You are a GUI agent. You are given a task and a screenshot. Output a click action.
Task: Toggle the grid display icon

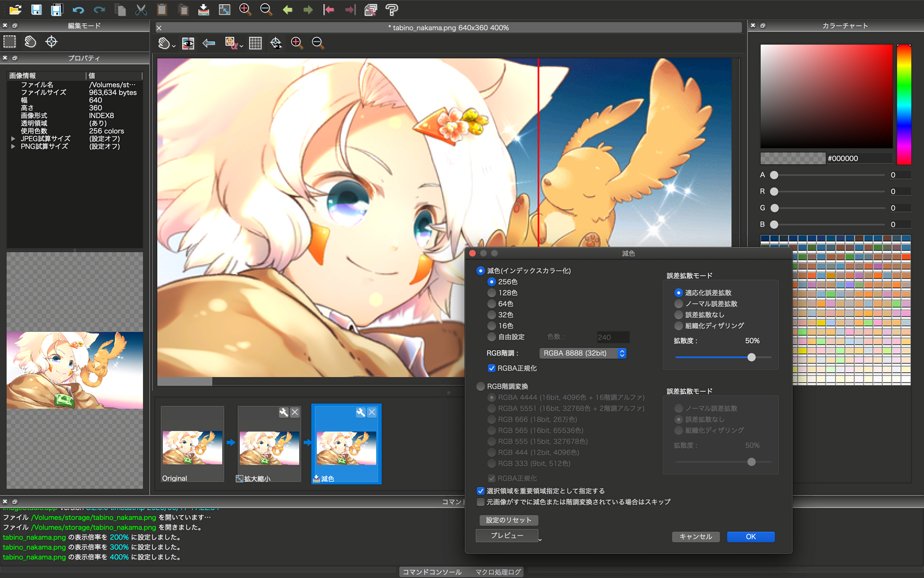tap(255, 43)
